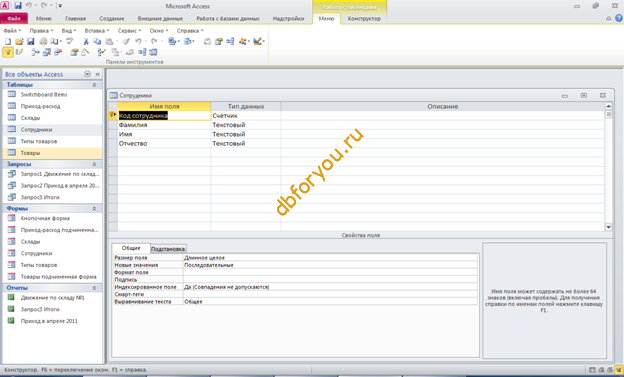The image size is (624, 377).
Task: Open the Работа с базами данных tab
Action: click(228, 18)
